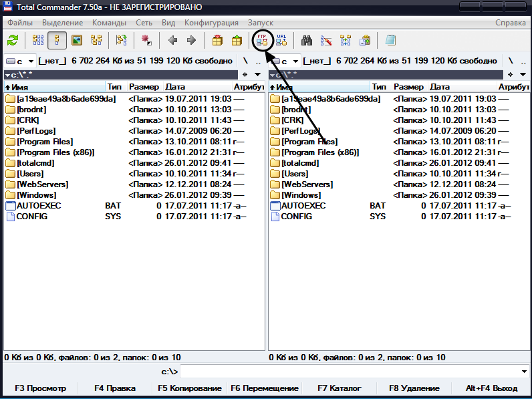Click the F5 Копирование button
532x399 pixels.
coord(190,388)
